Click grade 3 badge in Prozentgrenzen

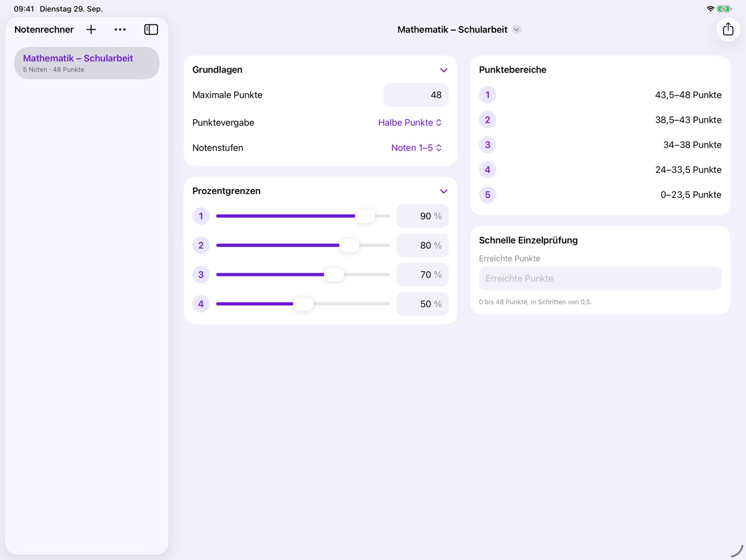pos(201,275)
